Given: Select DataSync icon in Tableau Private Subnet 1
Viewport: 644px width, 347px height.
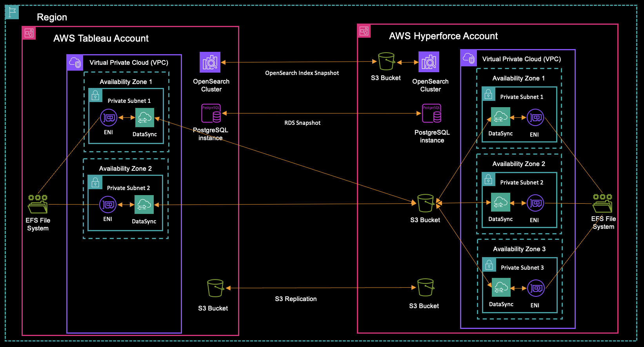Looking at the screenshot, I should pyautogui.click(x=145, y=118).
